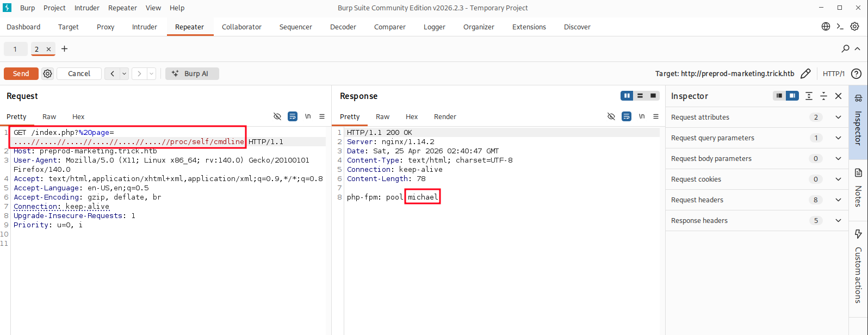Toggle \n newline display in Request panel
Screen dimensions: 868x335
pyautogui.click(x=308, y=116)
